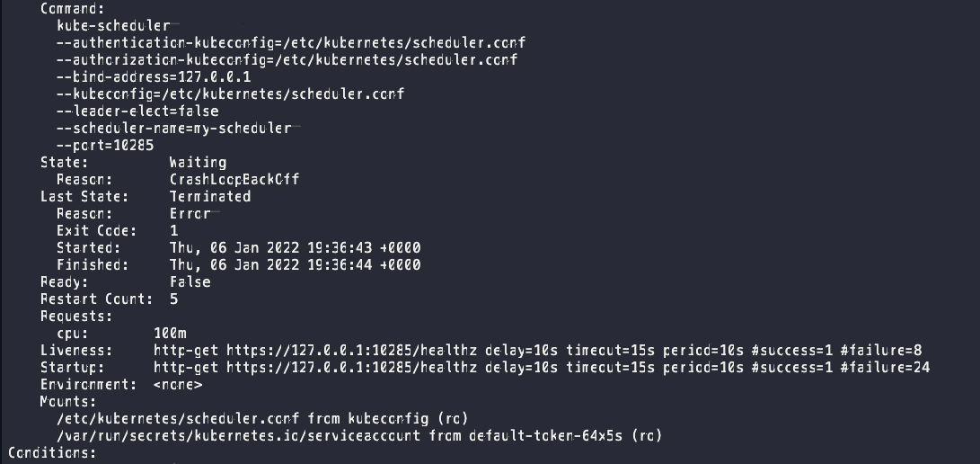The height and width of the screenshot is (464, 980).
Task: Click the CrashLoopBackOff reason text
Action: 234,179
